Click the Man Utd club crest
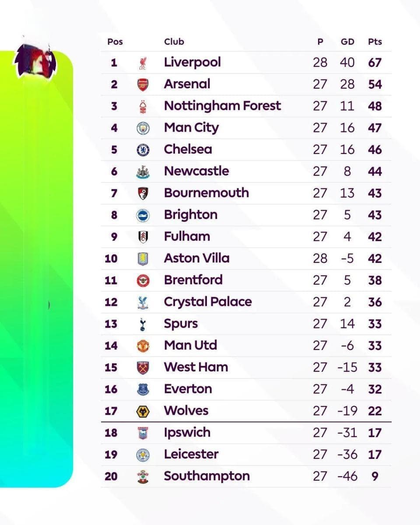 pos(143,346)
